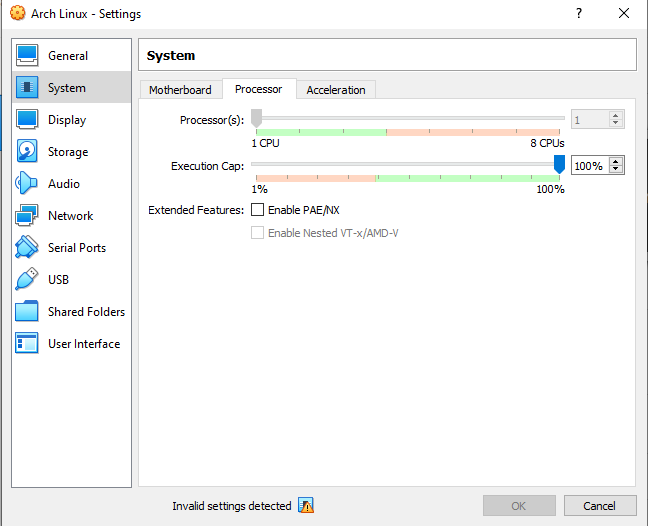Click the Processor(s) slider handle
Screen dimensions: 648x526
coord(256,118)
